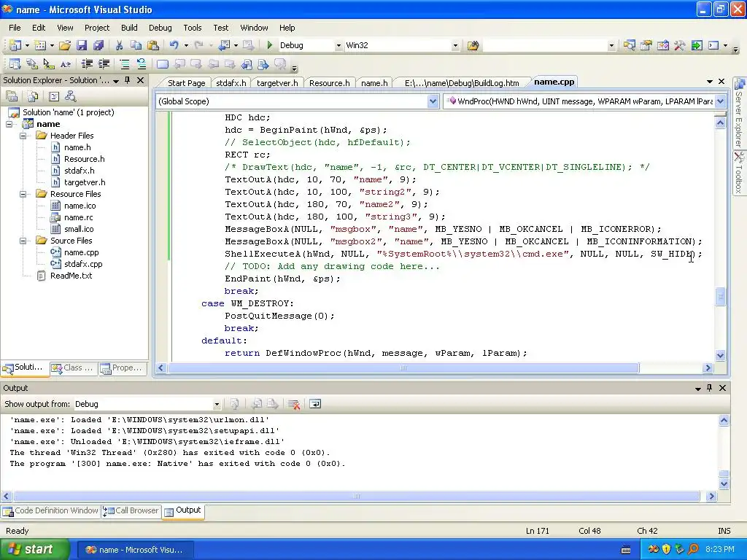
Task: Click the Open File folder icon
Action: [x=65, y=45]
